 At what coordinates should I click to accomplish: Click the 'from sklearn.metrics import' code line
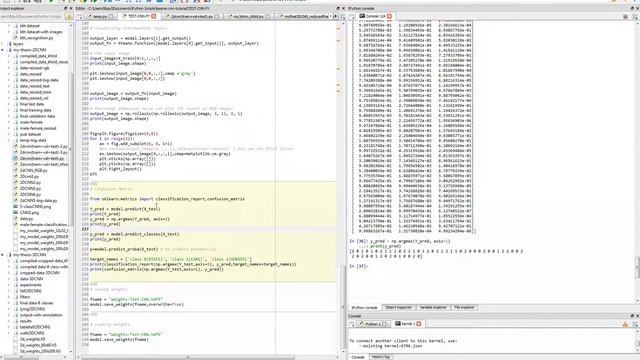[x=167, y=199]
